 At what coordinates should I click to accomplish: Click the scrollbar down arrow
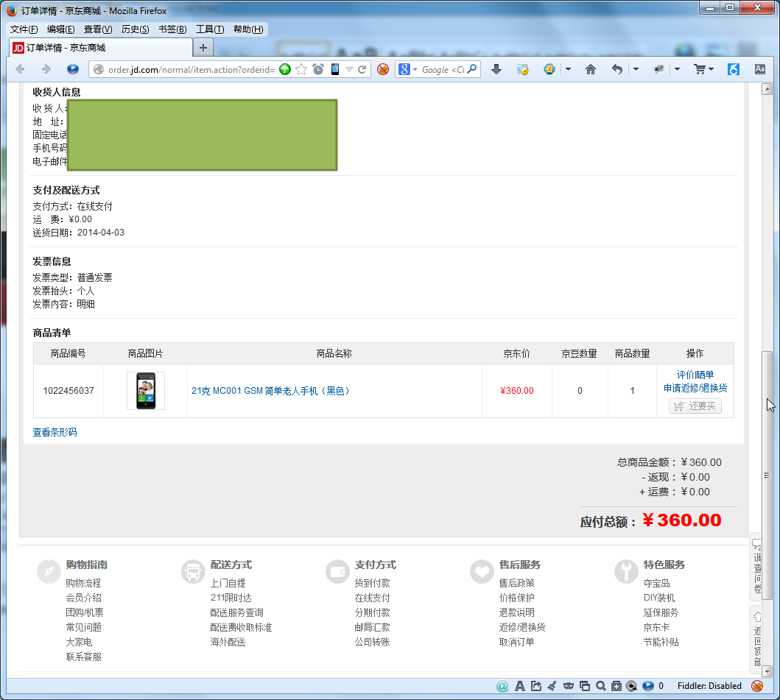(767, 671)
